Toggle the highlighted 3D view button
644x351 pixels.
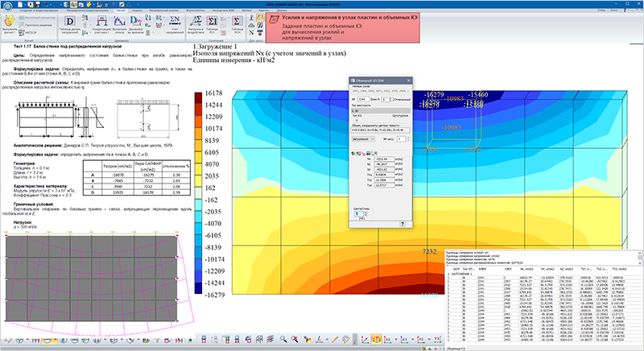click(376, 339)
